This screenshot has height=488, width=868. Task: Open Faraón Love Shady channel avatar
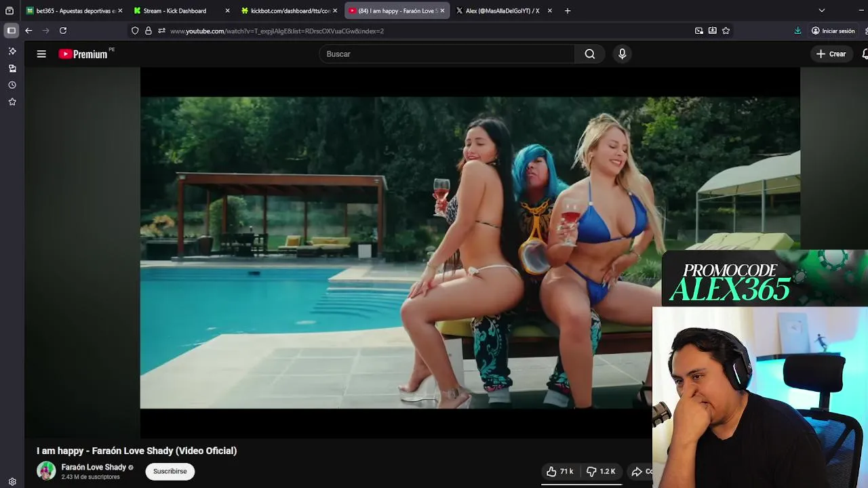[x=46, y=471]
